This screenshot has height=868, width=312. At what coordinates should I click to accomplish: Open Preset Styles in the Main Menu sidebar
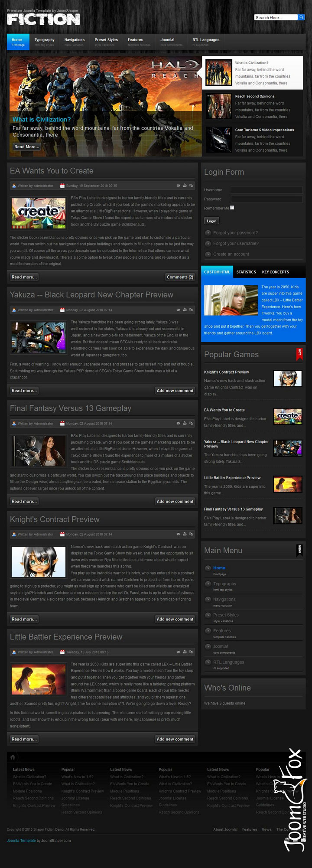pyautogui.click(x=226, y=615)
